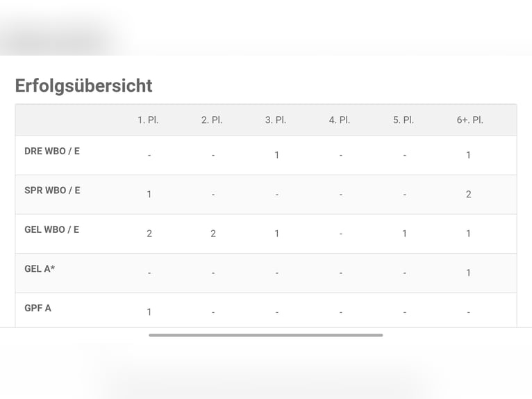Screen dimensions: 532x399
Task: Click DRE WBO / E third place value
Action: pos(277,155)
